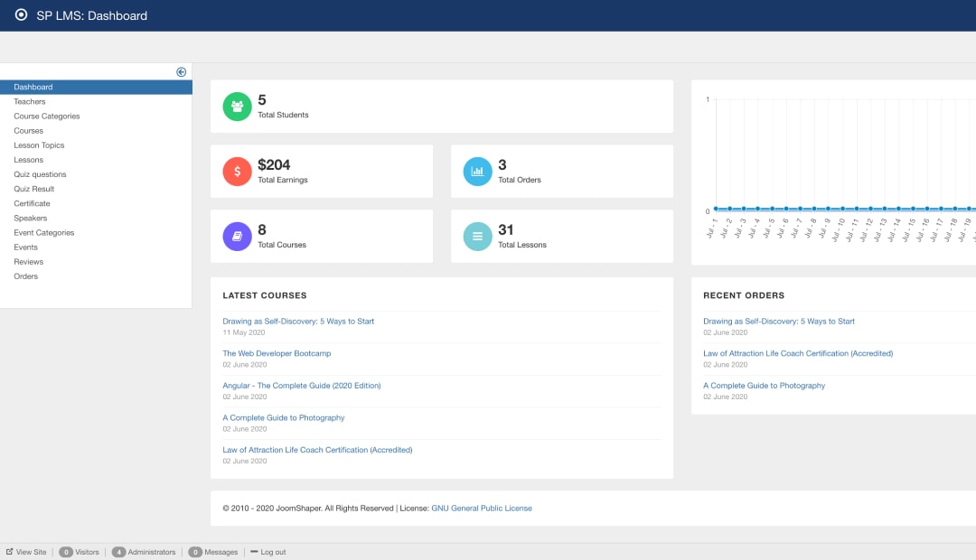Click Administrators in the status bar
The width and height of the screenshot is (976, 560).
click(152, 552)
